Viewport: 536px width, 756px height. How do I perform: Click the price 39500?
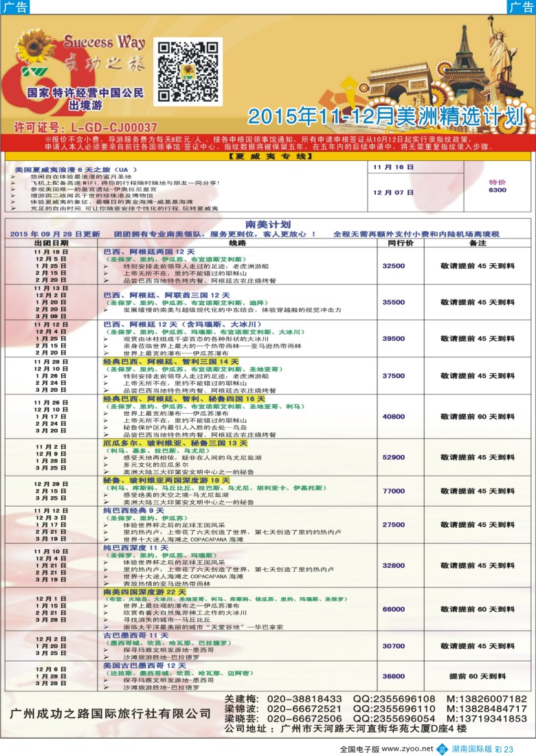pyautogui.click(x=393, y=338)
